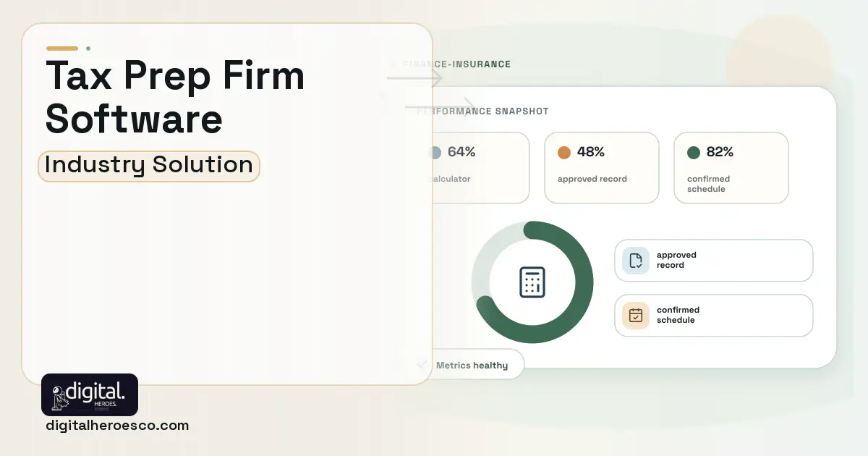Click the 64% value
Viewport: 868px width, 456px height.
(461, 152)
